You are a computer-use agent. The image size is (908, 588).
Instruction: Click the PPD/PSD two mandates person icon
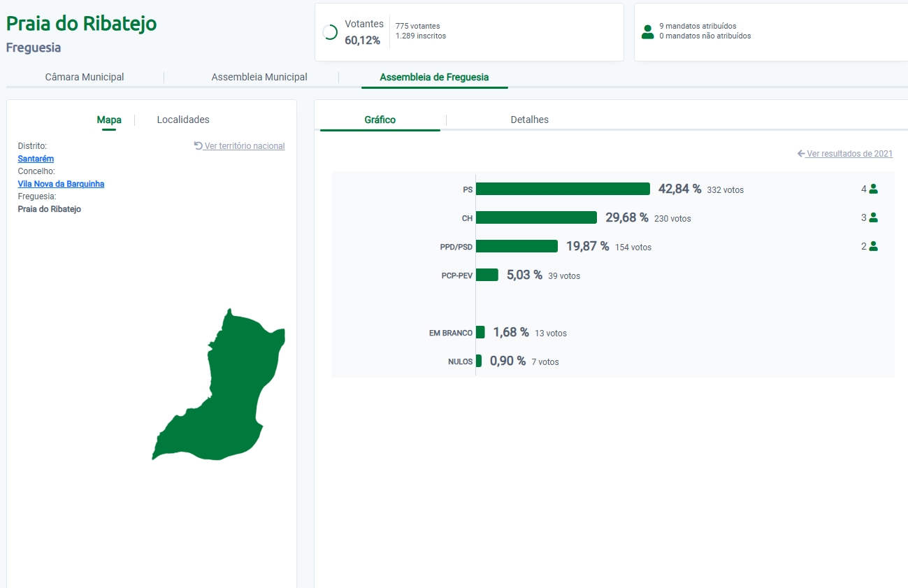coord(873,246)
